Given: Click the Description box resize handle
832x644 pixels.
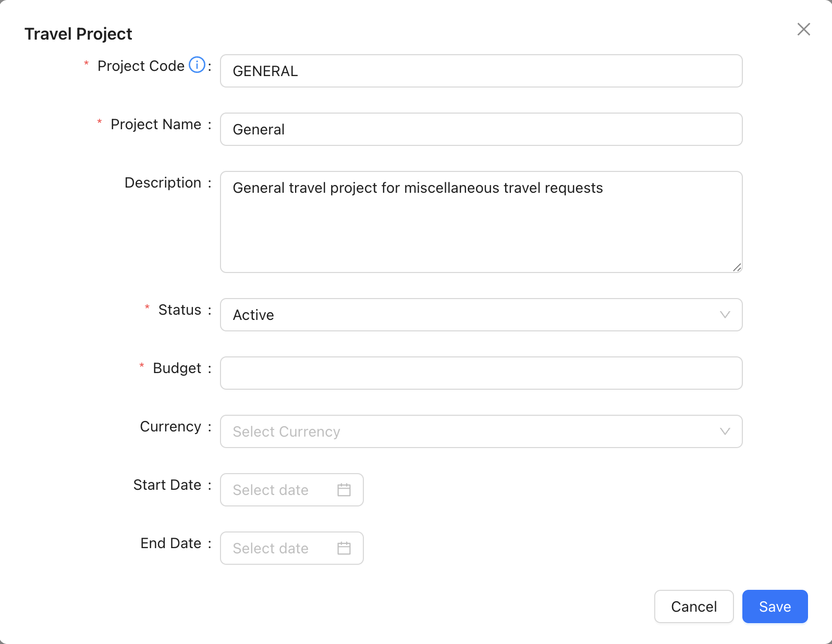Looking at the screenshot, I should pos(737,267).
